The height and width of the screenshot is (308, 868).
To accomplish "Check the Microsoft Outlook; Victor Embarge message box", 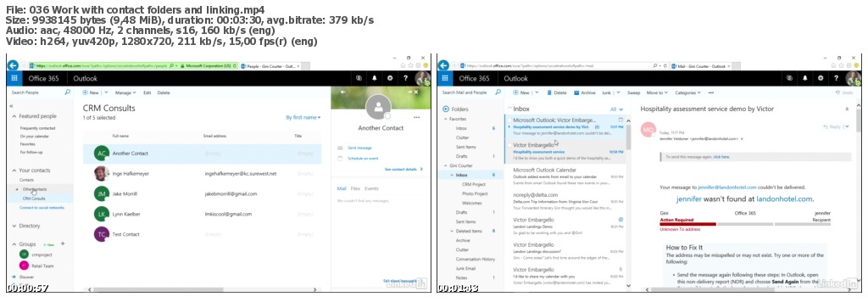I will coord(509,120).
